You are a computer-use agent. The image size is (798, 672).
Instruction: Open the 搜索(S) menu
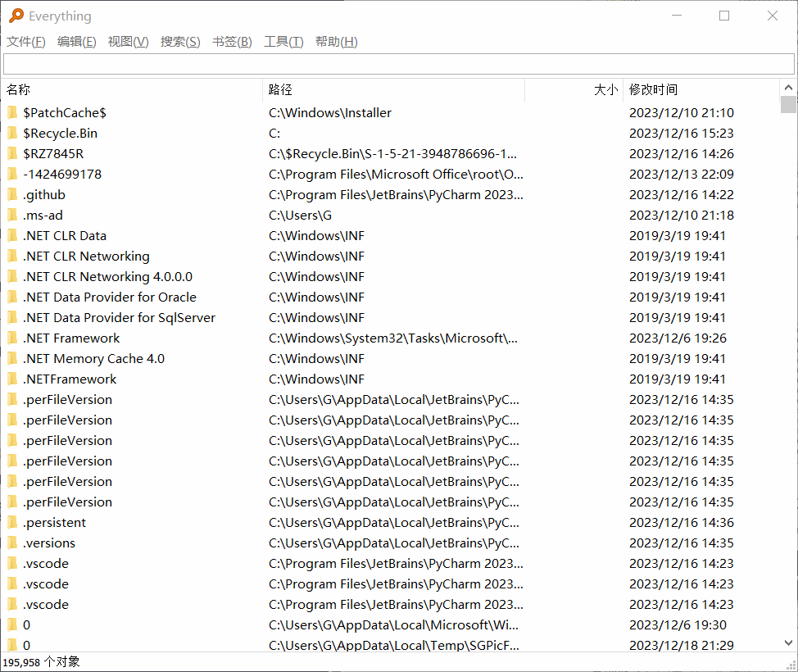[x=180, y=42]
